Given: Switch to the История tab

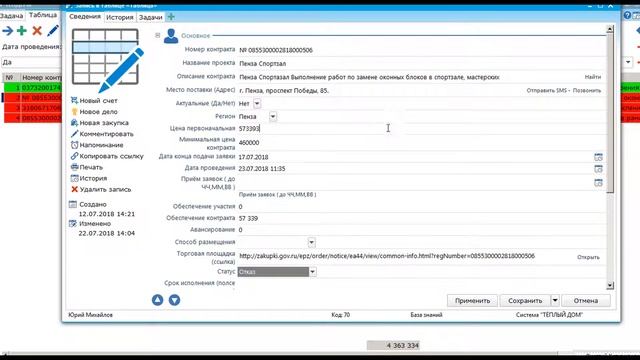Looking at the screenshot, I should point(120,17).
